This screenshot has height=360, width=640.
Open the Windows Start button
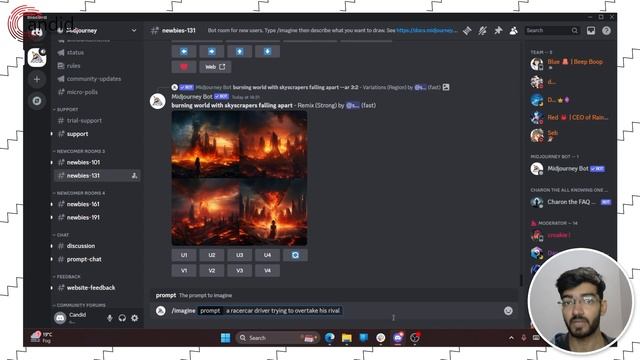pos(225,338)
